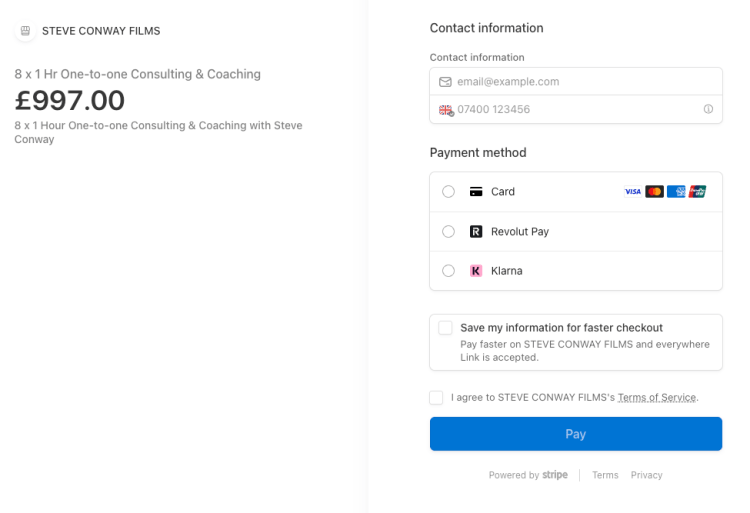
Task: Select the Card payment radio button
Action: click(x=448, y=192)
